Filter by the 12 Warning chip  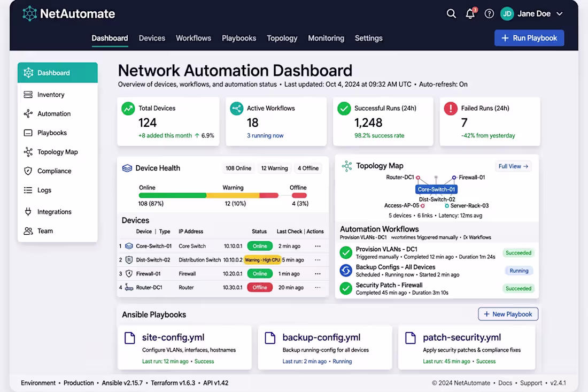coord(275,168)
